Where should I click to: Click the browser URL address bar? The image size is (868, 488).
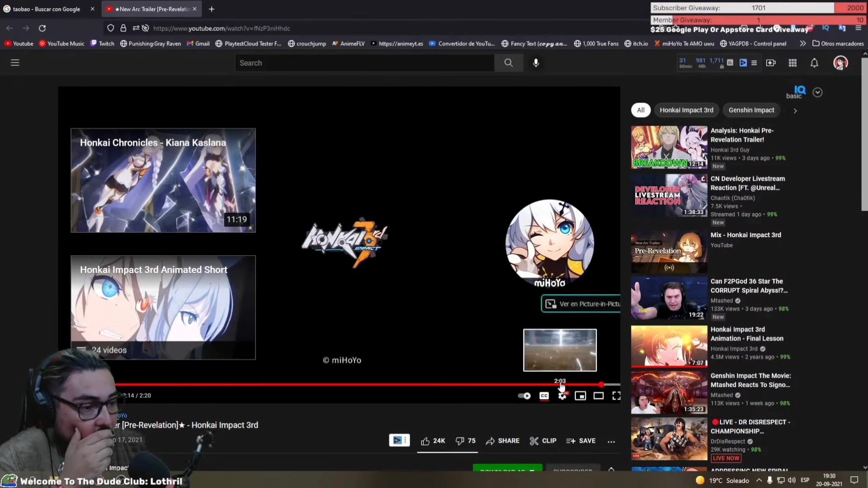pos(384,28)
